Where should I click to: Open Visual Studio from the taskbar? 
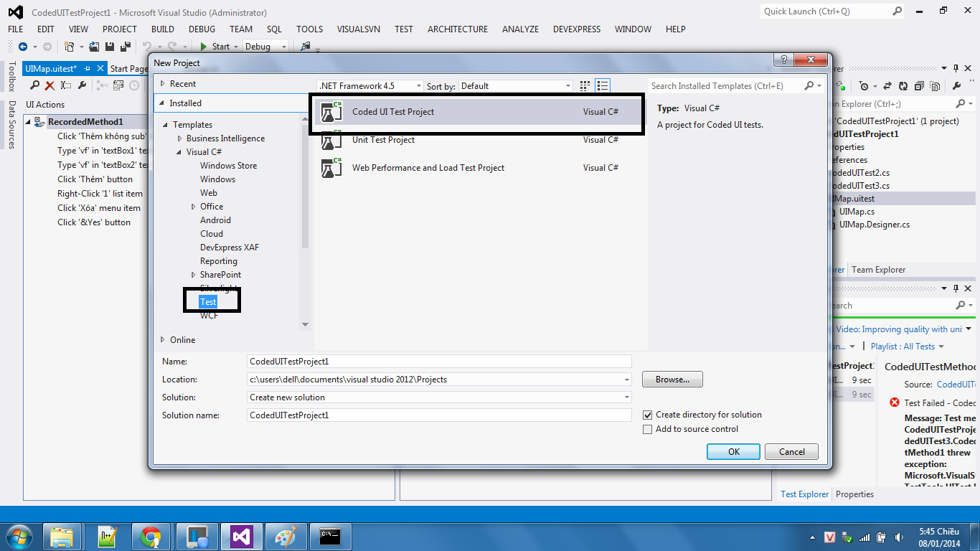242,536
